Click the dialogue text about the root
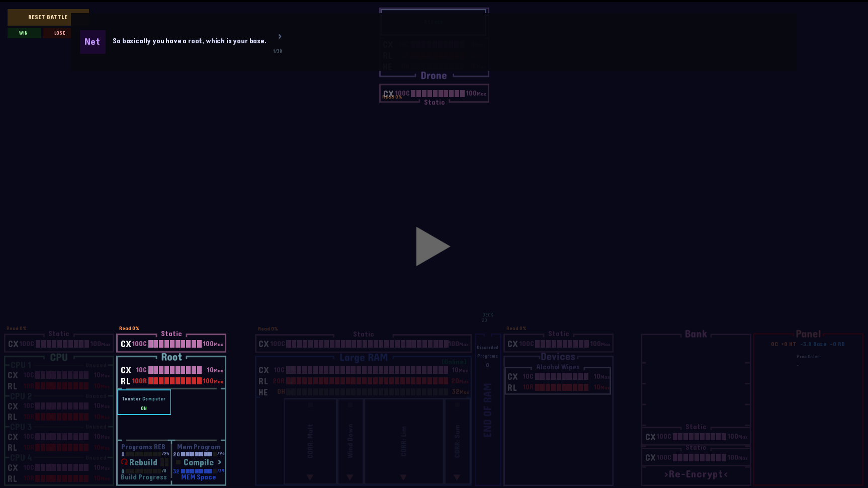 (190, 41)
